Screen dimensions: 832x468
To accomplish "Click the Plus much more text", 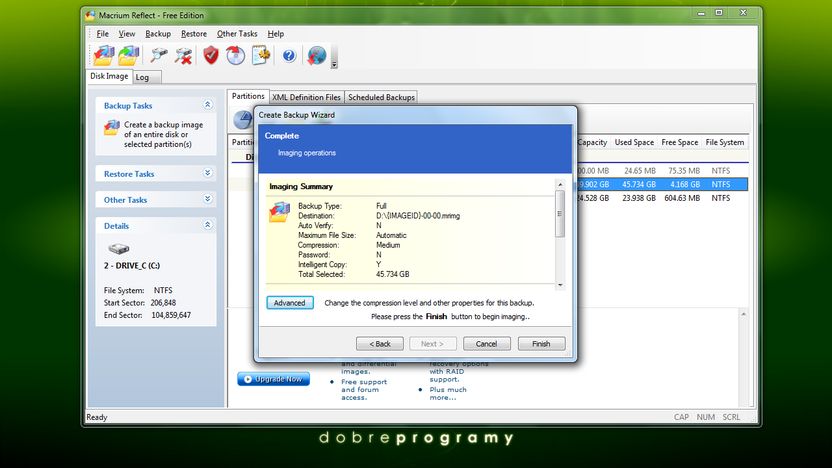I will (448, 393).
